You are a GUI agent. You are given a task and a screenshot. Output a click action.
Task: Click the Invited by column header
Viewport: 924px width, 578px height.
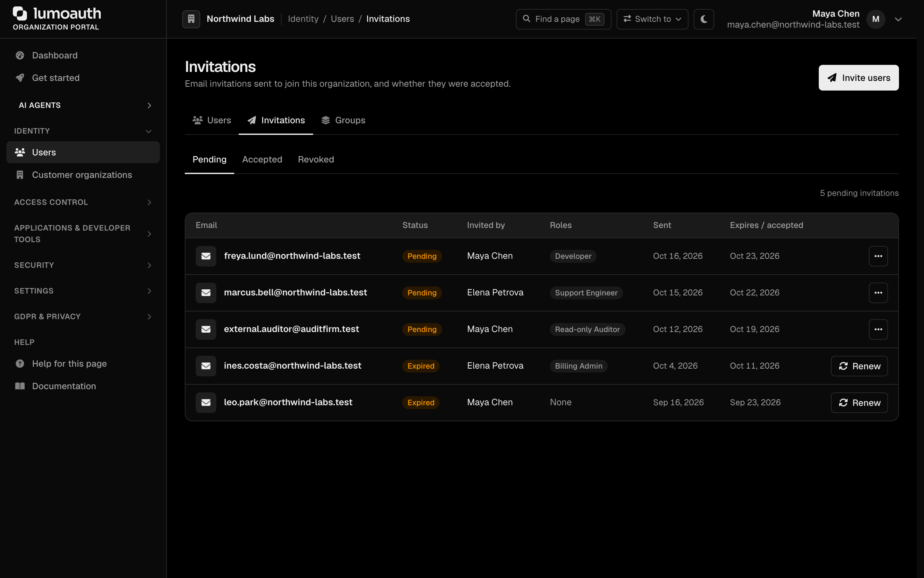point(486,225)
